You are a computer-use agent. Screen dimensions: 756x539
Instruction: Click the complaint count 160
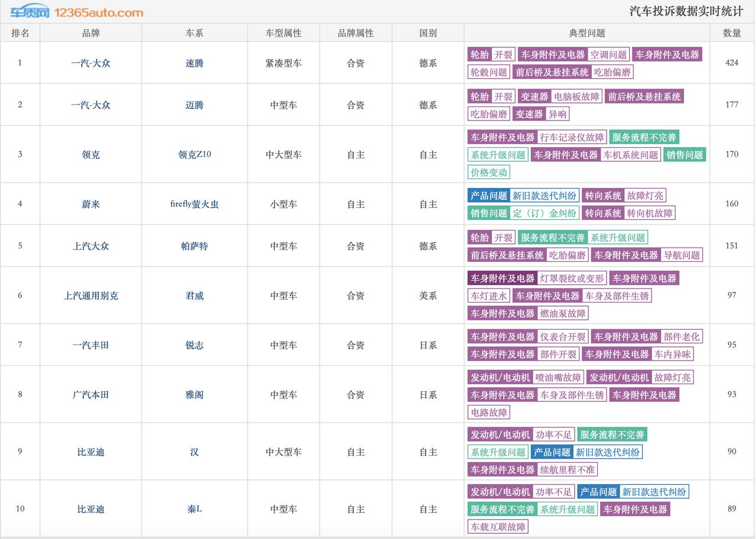732,204
